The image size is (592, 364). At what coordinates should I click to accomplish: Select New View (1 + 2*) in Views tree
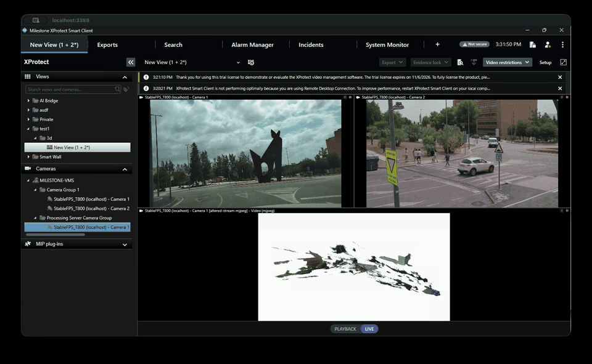coord(78,147)
